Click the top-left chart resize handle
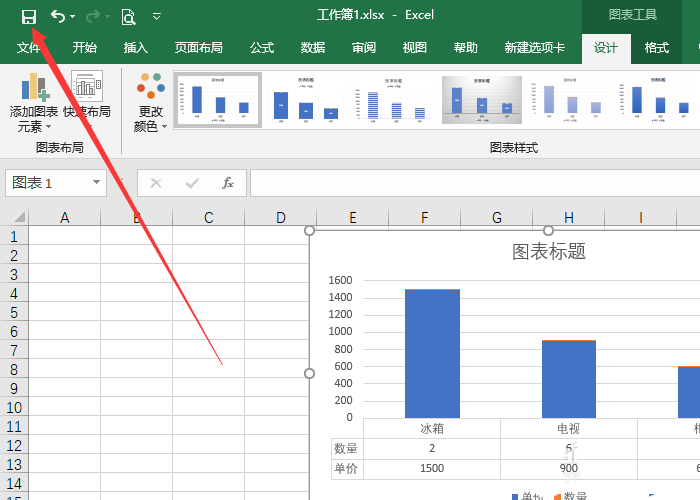 (x=309, y=231)
